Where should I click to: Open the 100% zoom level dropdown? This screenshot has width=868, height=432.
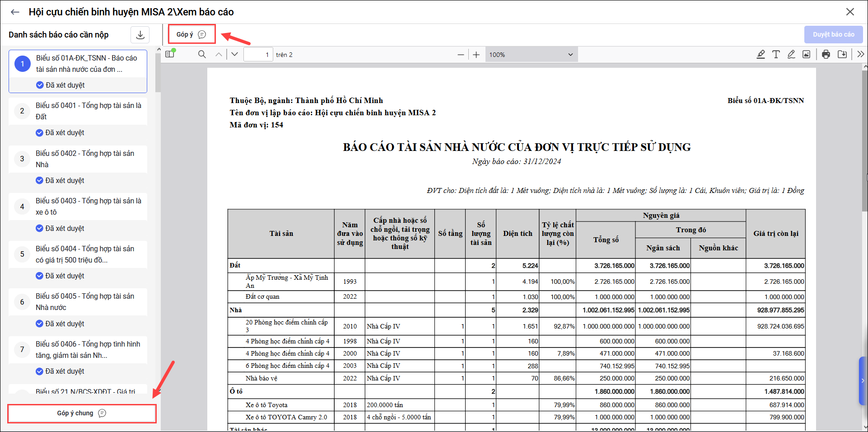[532, 55]
